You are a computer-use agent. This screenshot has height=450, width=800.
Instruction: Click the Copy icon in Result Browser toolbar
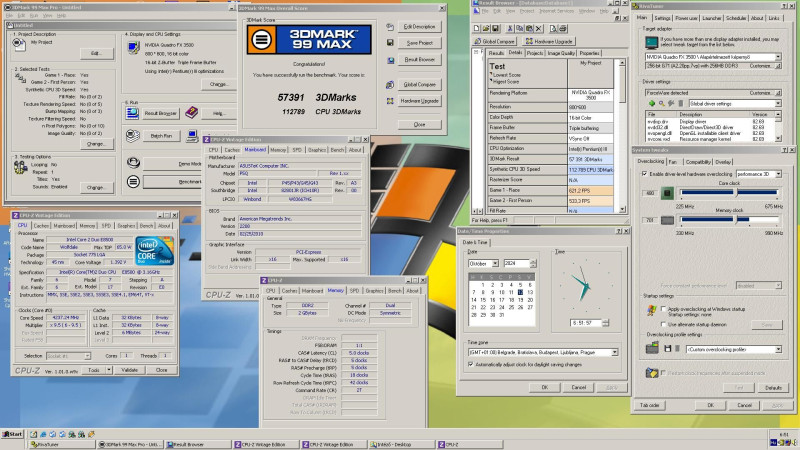(x=519, y=29)
